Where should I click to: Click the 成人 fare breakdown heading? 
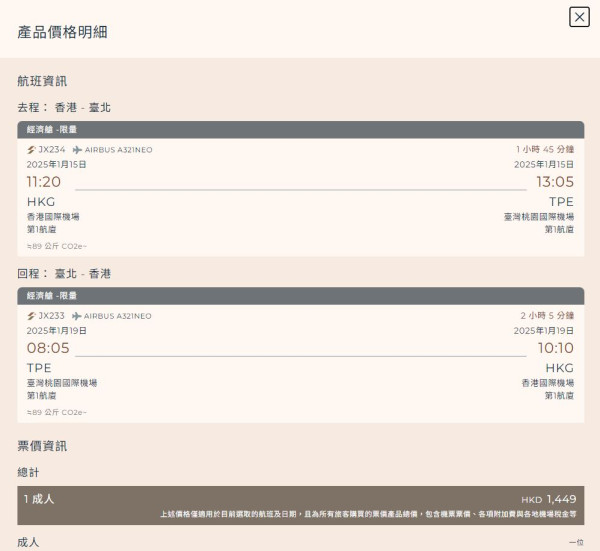(x=28, y=542)
